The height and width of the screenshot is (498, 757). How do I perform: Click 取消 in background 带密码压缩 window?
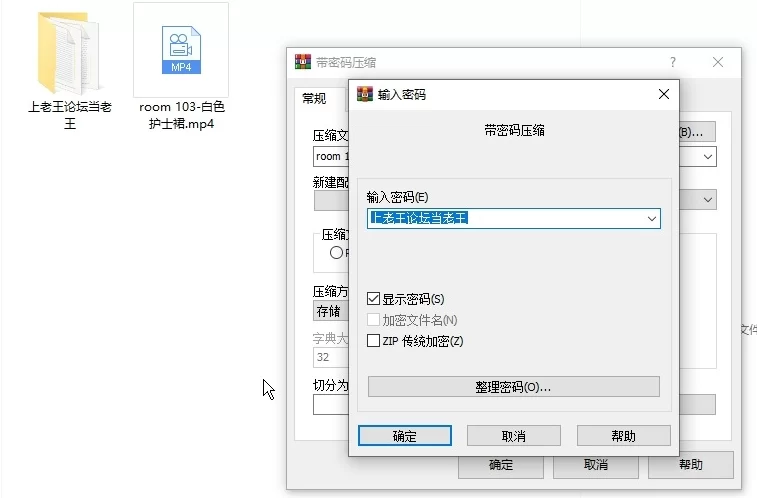pos(596,465)
